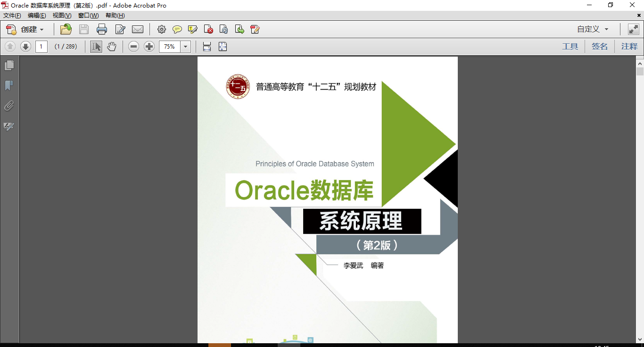Viewport: 644px width, 347px height.
Task: Expand the 75% zoom level dropdown
Action: click(x=186, y=46)
